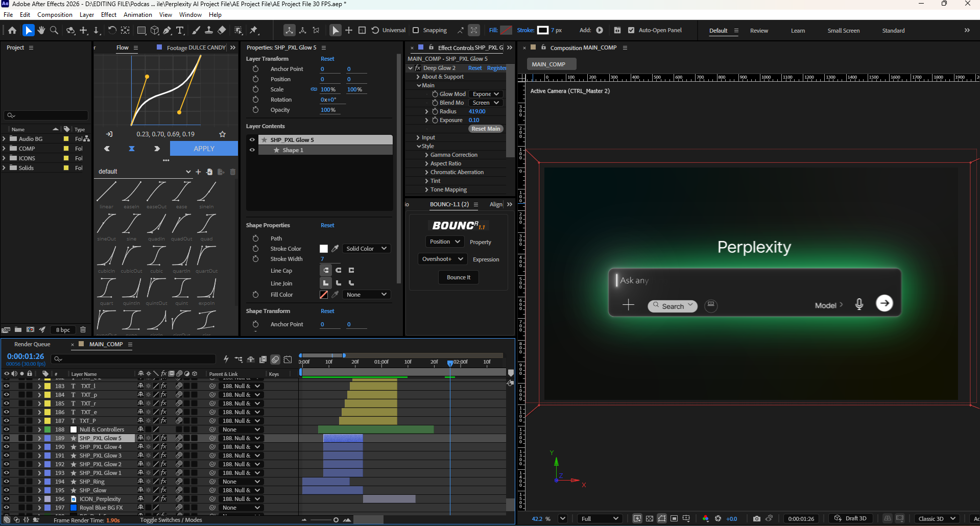Click the Fill color swatch in toolbar
Image resolution: width=980 pixels, height=526 pixels.
click(506, 30)
